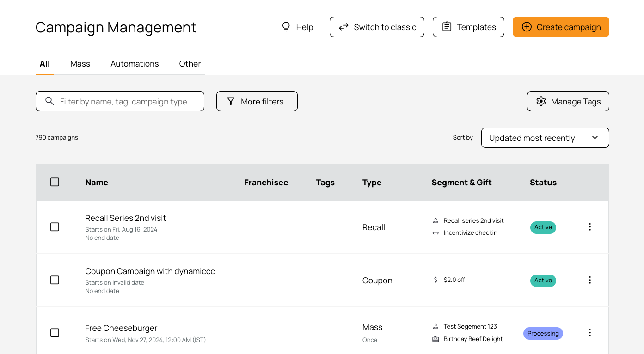This screenshot has height=354, width=644.
Task: Open the three-dot menu for Coupon Campaign with dynamiccc
Action: 590,280
